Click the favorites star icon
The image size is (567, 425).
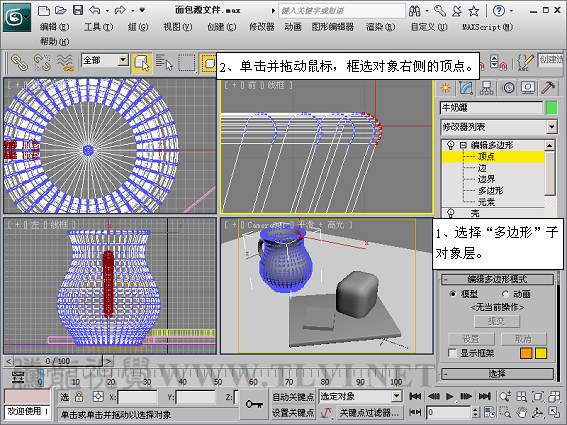tap(474, 11)
